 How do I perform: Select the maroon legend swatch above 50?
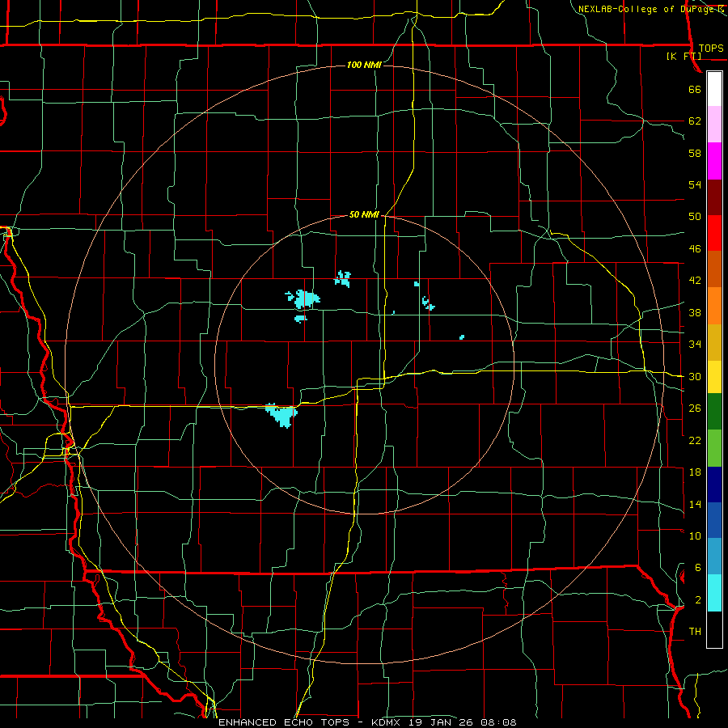point(714,197)
